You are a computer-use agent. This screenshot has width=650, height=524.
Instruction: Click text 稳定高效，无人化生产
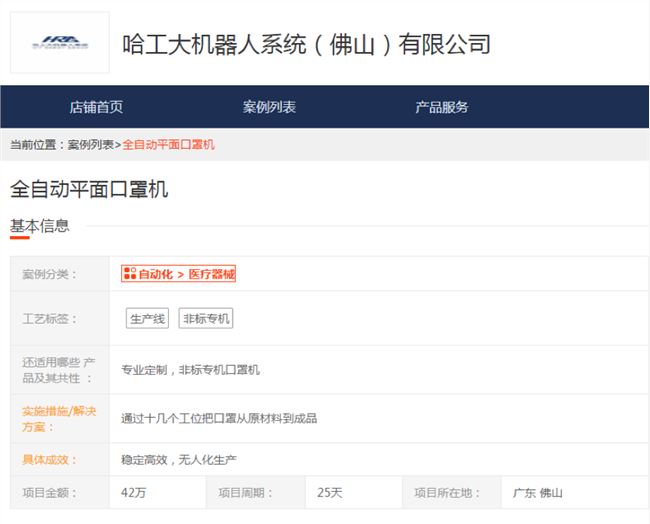pyautogui.click(x=179, y=459)
